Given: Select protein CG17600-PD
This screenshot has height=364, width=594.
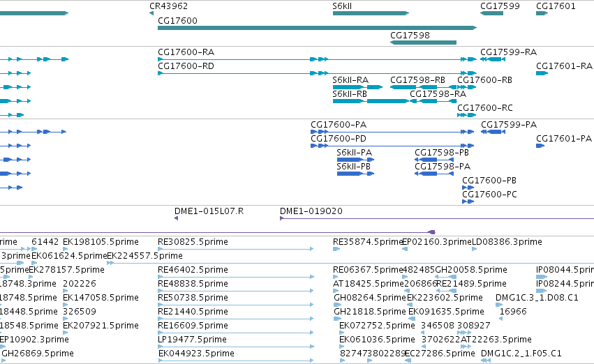Looking at the screenshot, I should click(392, 146).
